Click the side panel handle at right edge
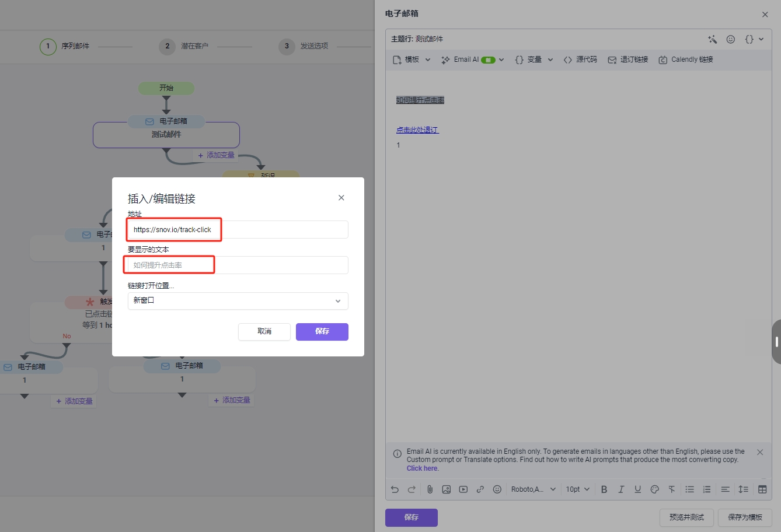The width and height of the screenshot is (781, 532). coord(776,342)
